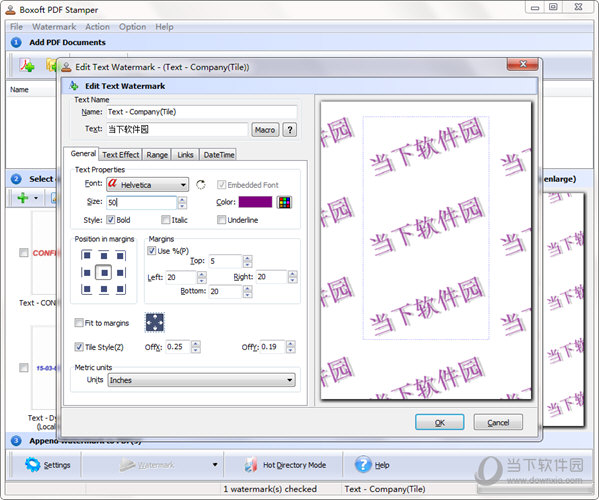Click the Size stepper arrows
The height and width of the screenshot is (500, 599).
[x=183, y=202]
